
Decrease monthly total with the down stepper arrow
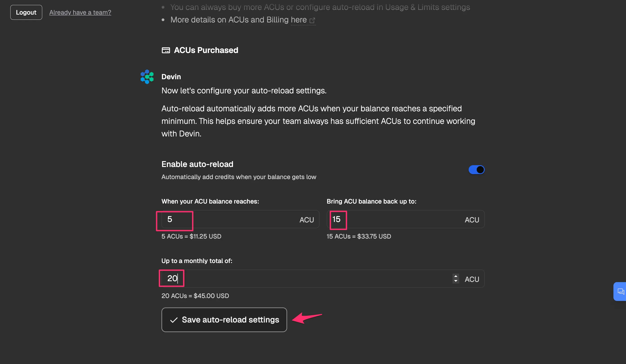tap(456, 281)
